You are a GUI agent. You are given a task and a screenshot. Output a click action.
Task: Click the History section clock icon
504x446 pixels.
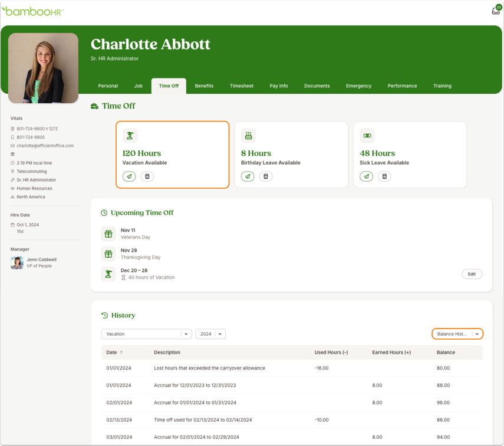[104, 316]
